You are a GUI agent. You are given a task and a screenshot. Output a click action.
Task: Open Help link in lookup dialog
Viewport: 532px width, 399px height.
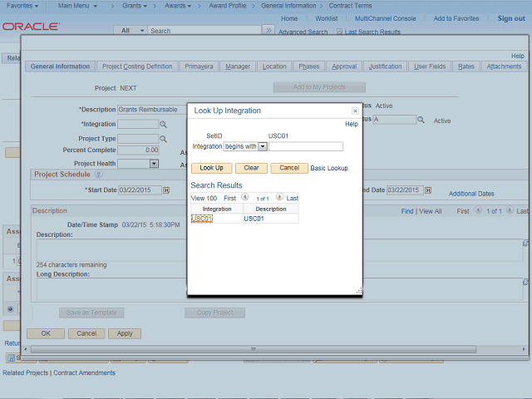point(351,124)
